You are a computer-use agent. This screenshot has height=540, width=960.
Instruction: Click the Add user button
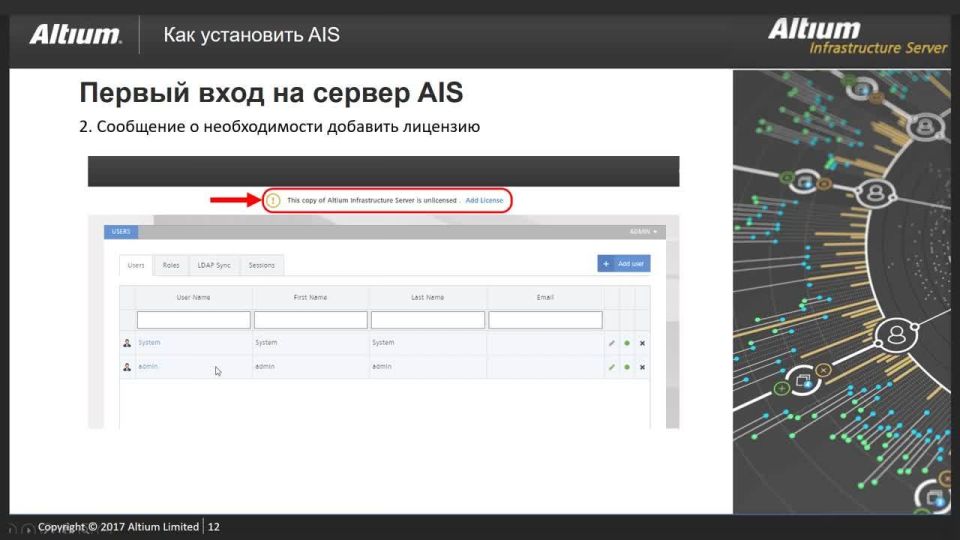point(623,263)
